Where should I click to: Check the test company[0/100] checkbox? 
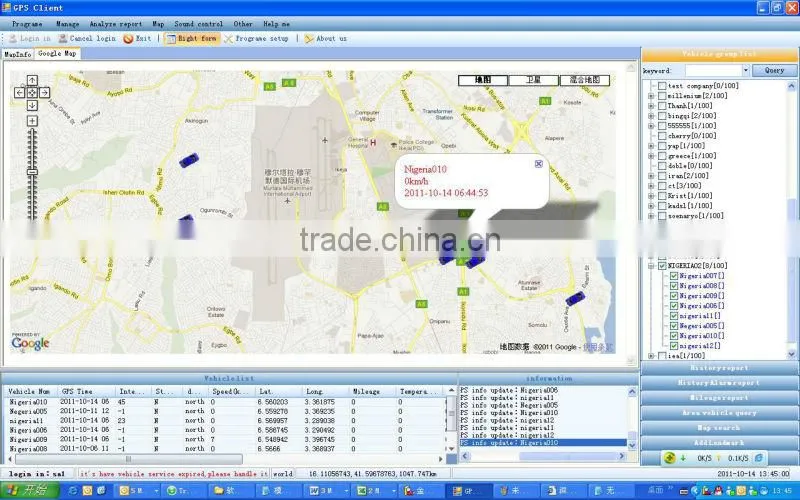[x=662, y=86]
